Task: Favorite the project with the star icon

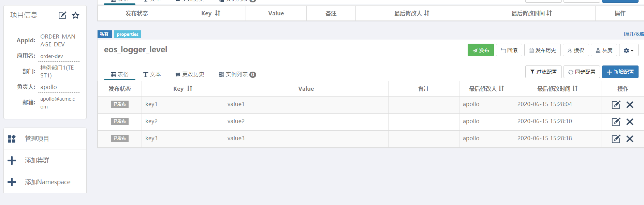Action: pos(76,15)
